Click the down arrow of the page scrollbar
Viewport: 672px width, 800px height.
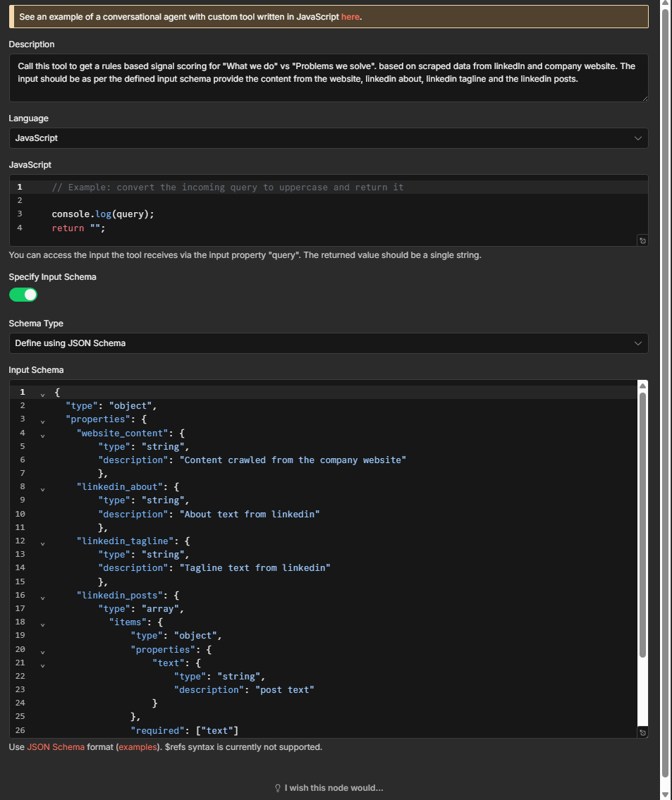coord(666,794)
